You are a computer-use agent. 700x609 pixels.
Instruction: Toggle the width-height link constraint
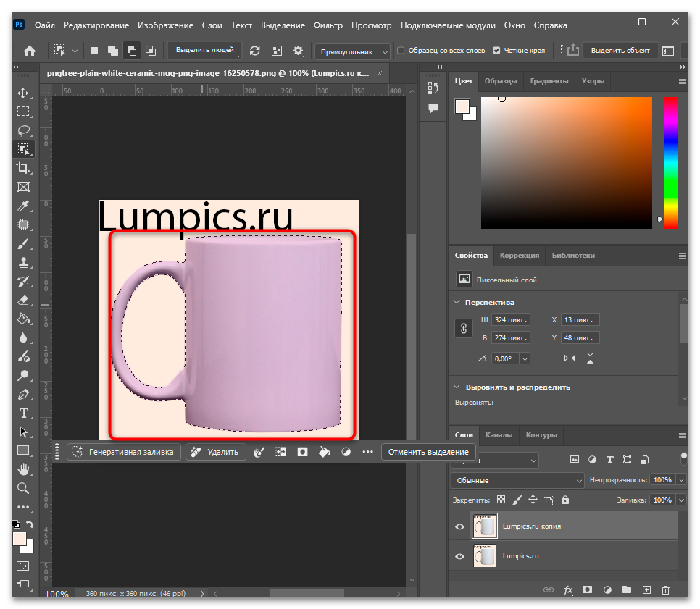(464, 329)
